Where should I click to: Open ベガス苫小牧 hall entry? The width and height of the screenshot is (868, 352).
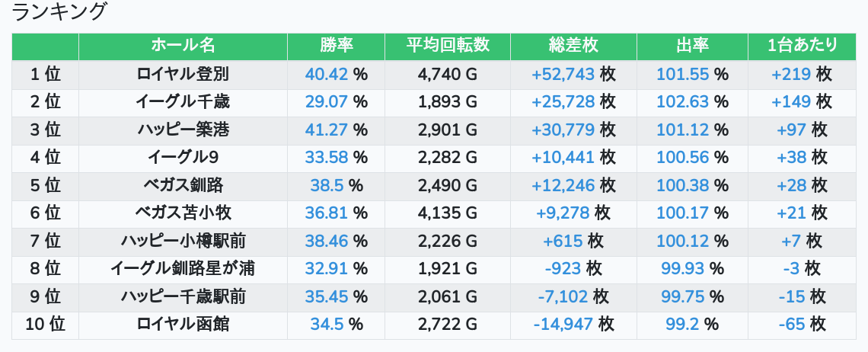click(183, 213)
